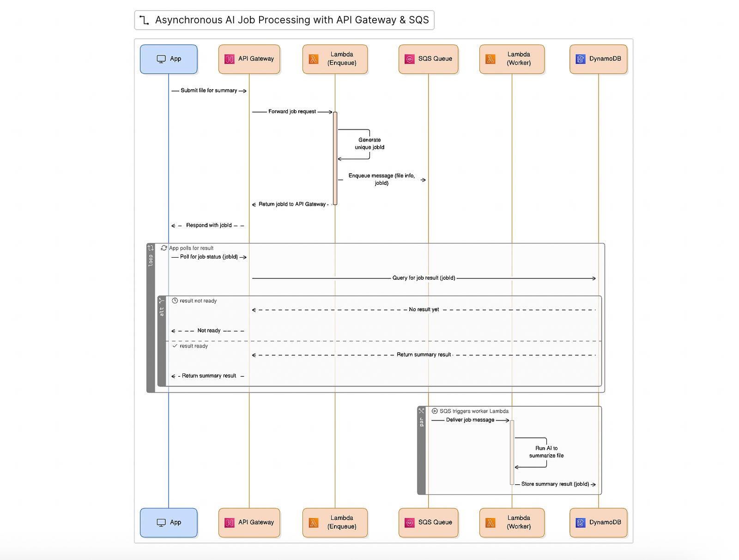Screen dimensions: 739x560
Task: Click the clock icon beside 'result not ready'
Action: coord(175,301)
